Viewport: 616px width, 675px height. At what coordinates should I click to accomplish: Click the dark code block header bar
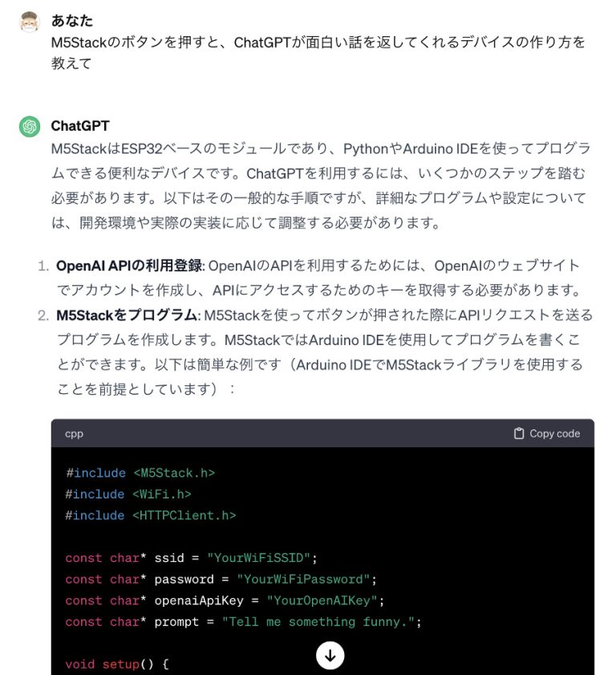321,433
